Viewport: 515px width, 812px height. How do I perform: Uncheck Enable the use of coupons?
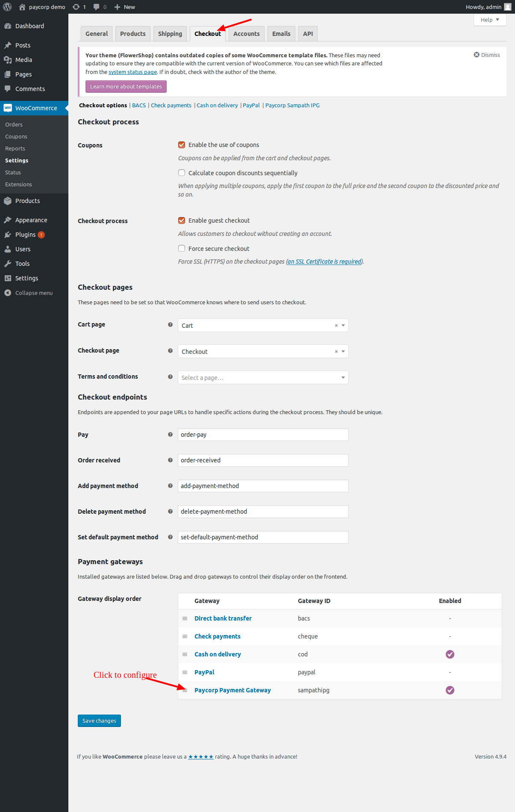[182, 145]
